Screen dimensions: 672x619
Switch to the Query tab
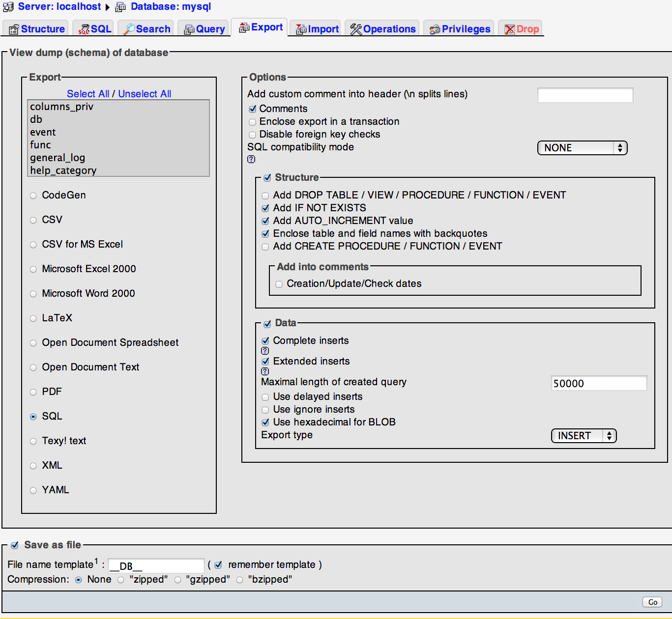click(204, 29)
